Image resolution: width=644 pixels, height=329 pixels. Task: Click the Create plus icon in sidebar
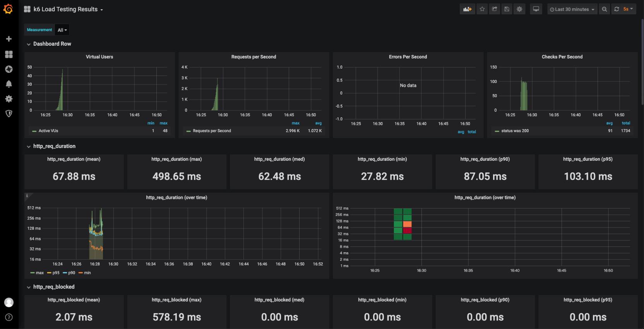(x=9, y=39)
